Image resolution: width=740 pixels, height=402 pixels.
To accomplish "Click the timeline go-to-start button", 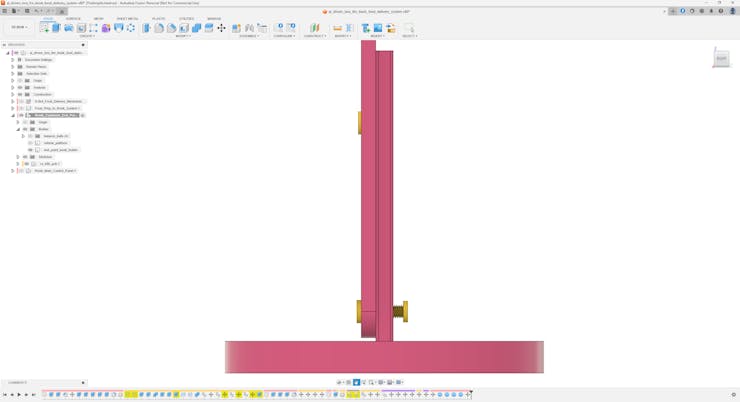I will click(5, 395).
